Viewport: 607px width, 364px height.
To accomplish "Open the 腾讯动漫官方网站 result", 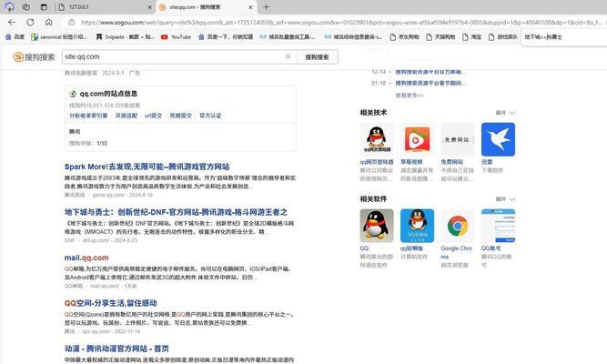I will pyautogui.click(x=116, y=349).
